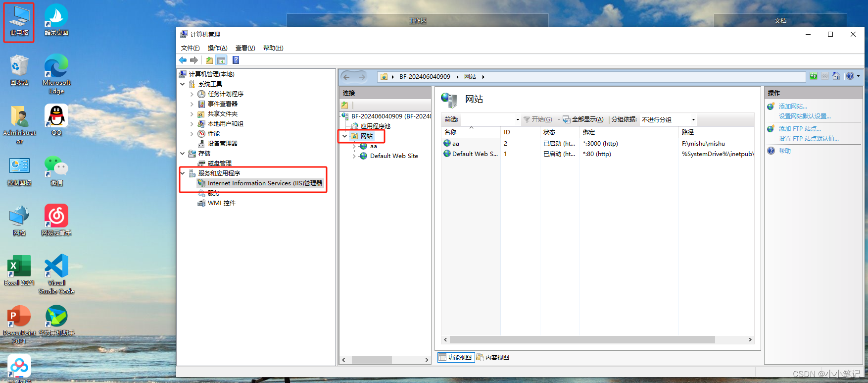Click the up-one-level folder toolbar icon
Screen dimensions: 868x383
[209, 60]
